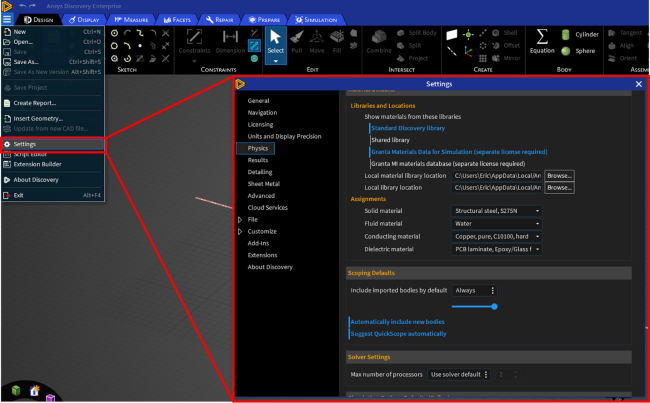Click Local library location path field

click(x=497, y=188)
